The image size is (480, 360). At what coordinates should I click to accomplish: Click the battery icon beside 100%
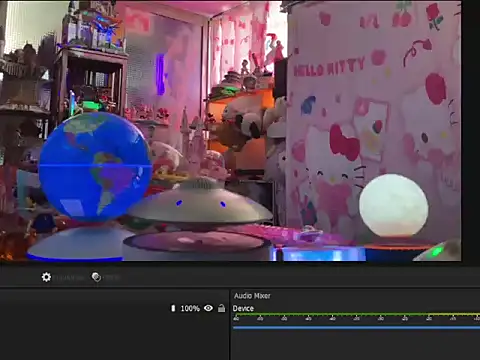pyautogui.click(x=173, y=308)
